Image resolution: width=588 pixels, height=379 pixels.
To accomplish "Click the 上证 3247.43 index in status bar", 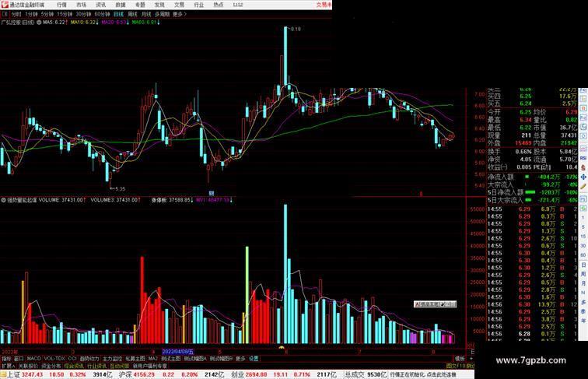I will (25, 374).
